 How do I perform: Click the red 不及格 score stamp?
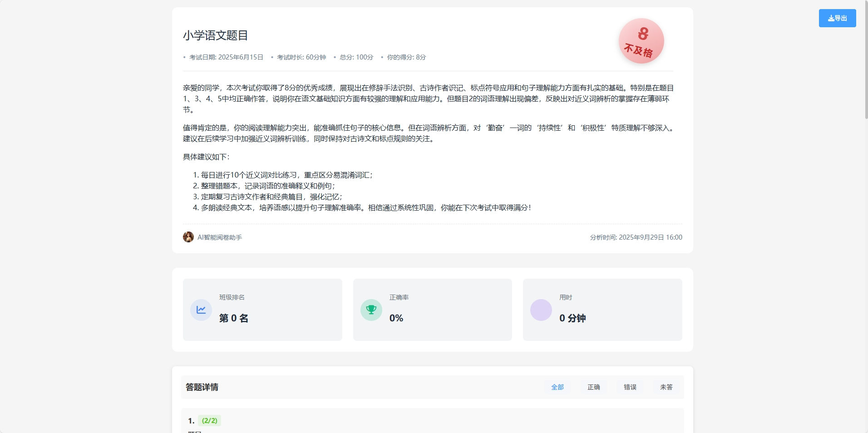641,41
